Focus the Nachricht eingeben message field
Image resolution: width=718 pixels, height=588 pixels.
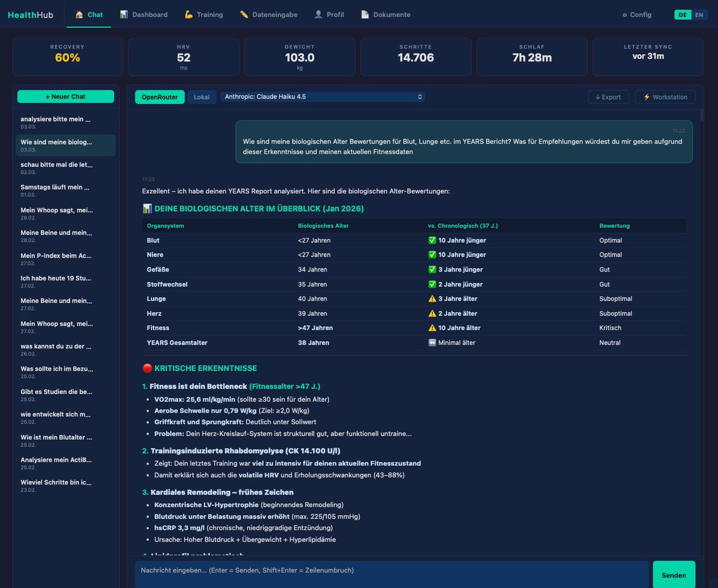click(x=391, y=573)
